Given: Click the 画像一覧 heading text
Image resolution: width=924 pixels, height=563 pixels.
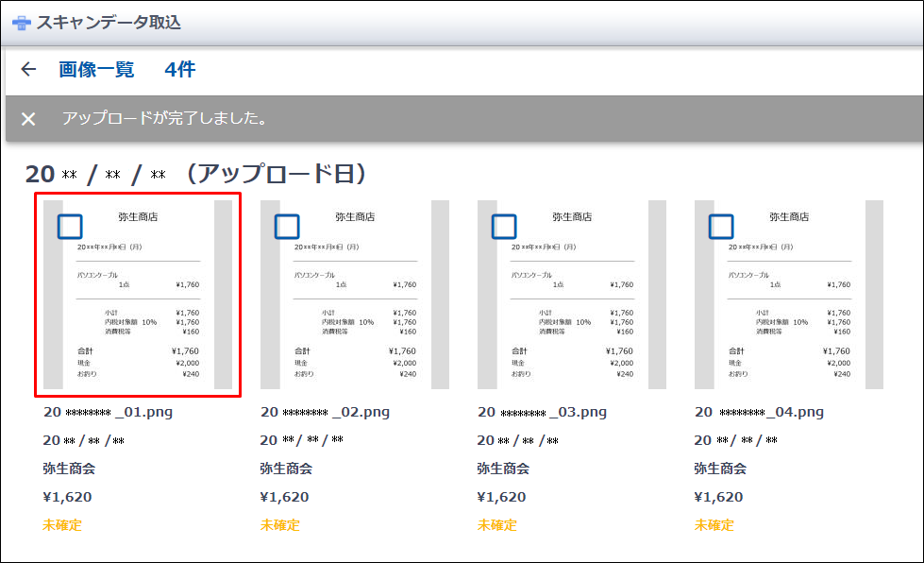Looking at the screenshot, I should (96, 69).
